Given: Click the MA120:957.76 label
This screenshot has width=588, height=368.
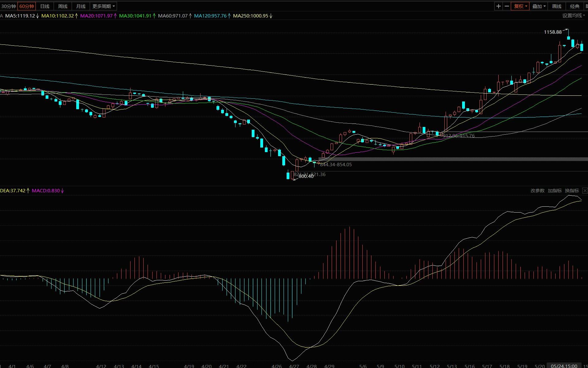Looking at the screenshot, I should 213,16.
